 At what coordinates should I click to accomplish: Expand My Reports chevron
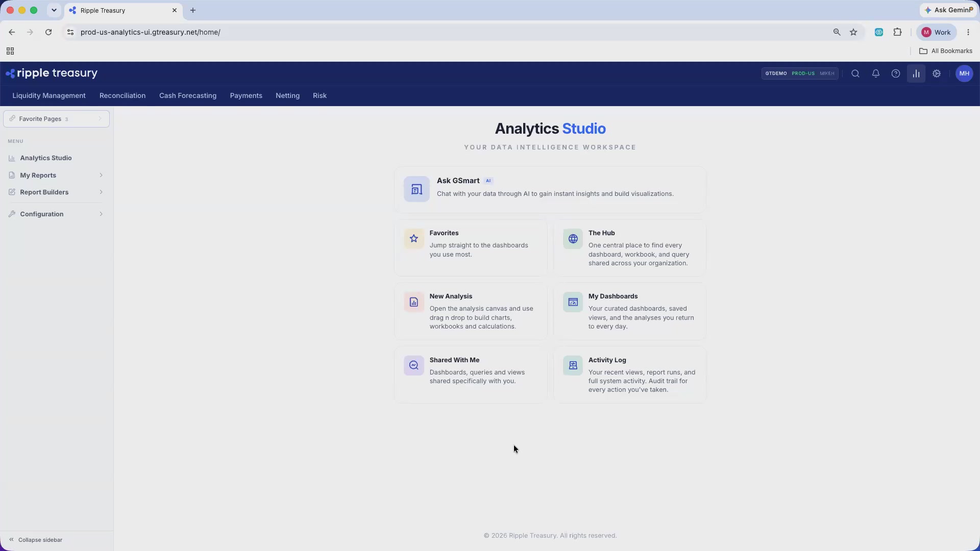point(101,175)
